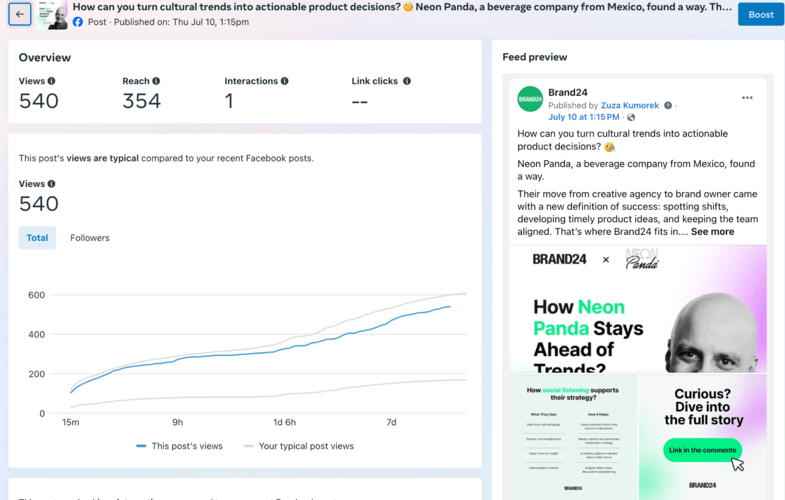This screenshot has width=785, height=500.
Task: Click the post thumbnail in the header
Action: (x=52, y=15)
